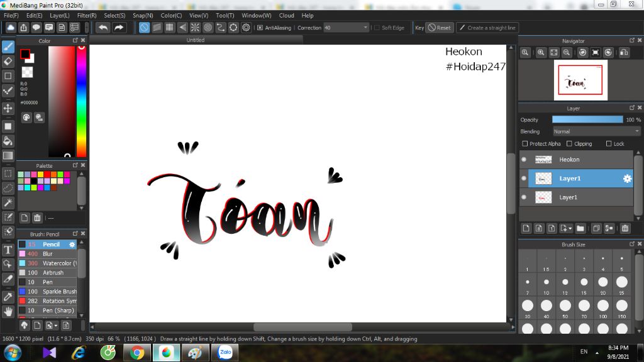Viewport: 644px width, 362px height.
Task: Open selected Layer1 settings gear
Action: [627, 178]
